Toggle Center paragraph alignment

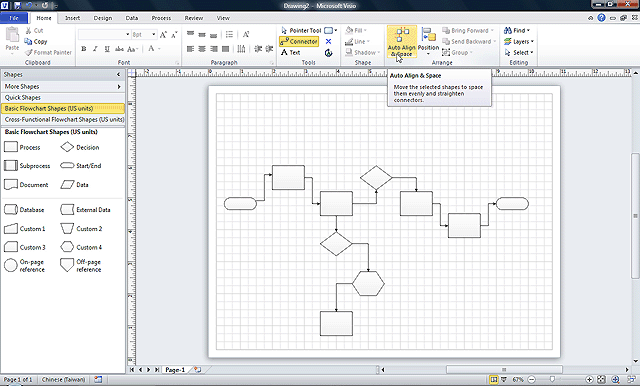click(202, 49)
